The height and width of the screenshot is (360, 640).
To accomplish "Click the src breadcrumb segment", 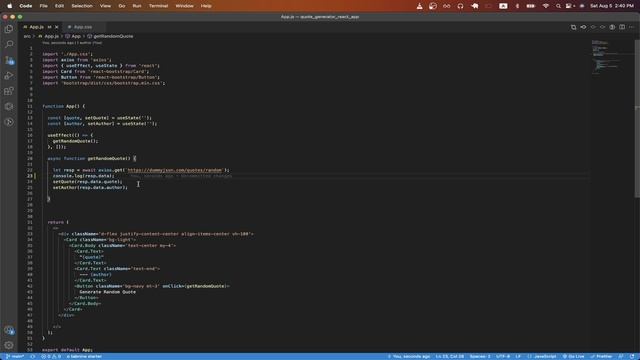I will [x=27, y=36].
